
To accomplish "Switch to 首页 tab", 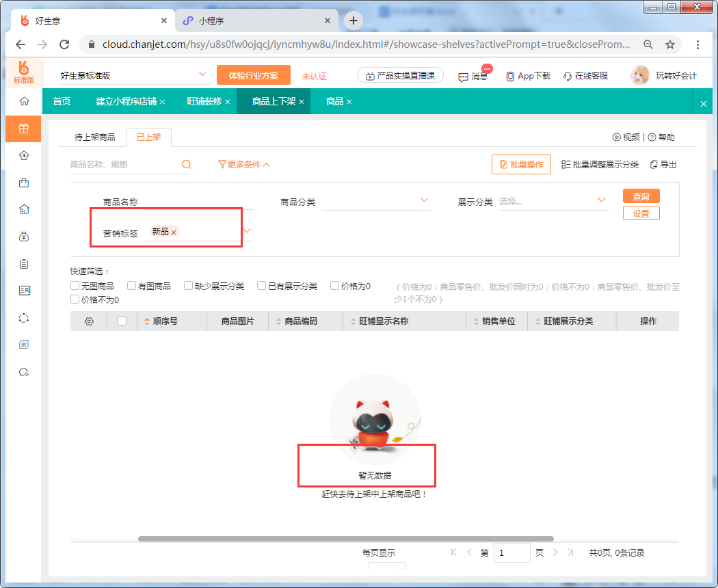I will [x=62, y=101].
